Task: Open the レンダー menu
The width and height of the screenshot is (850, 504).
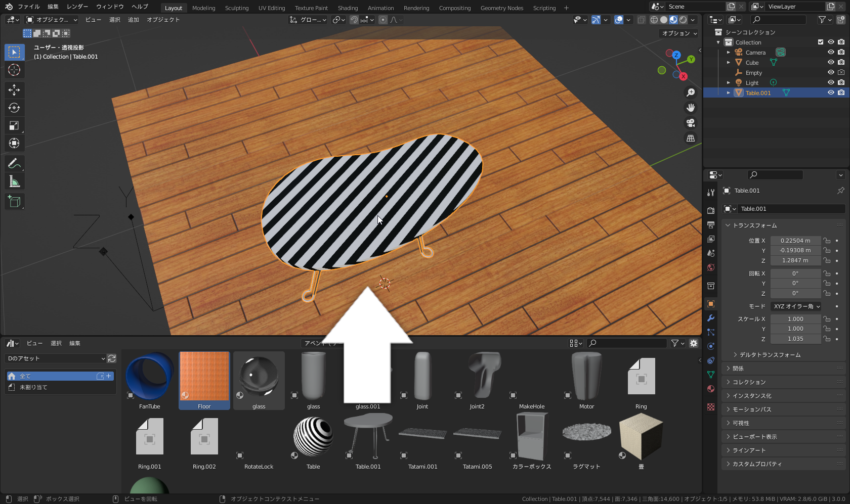Action: pos(77,7)
